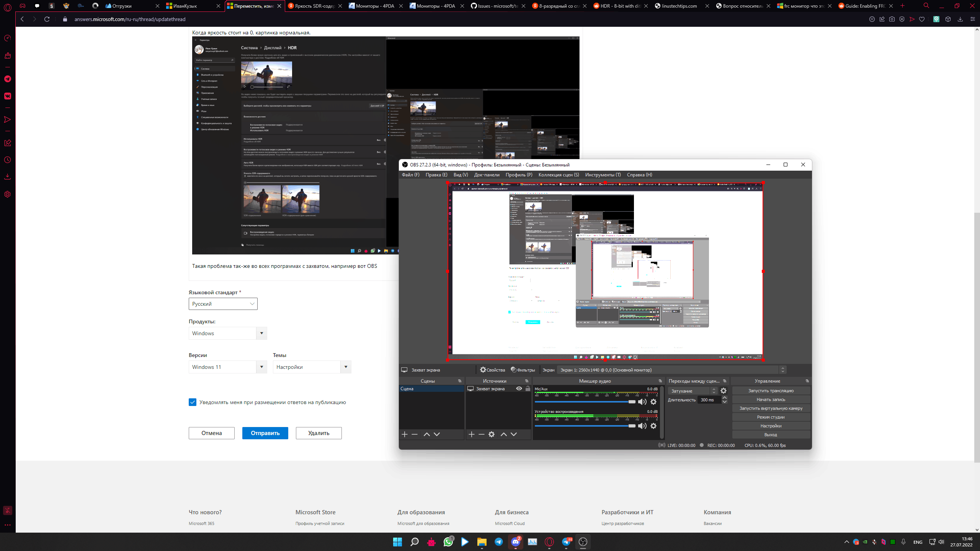
Task: Open Opera sidebar settings gear
Action: 8,194
